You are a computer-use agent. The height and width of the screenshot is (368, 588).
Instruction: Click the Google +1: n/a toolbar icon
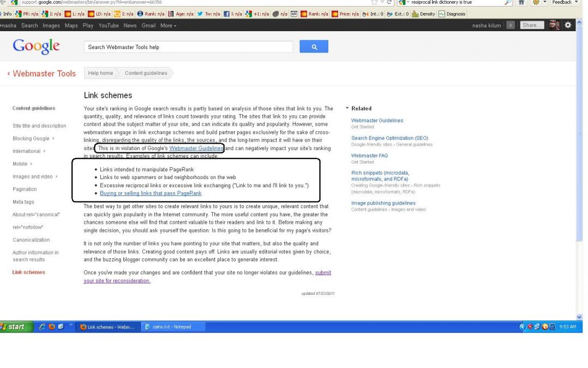tap(248, 14)
